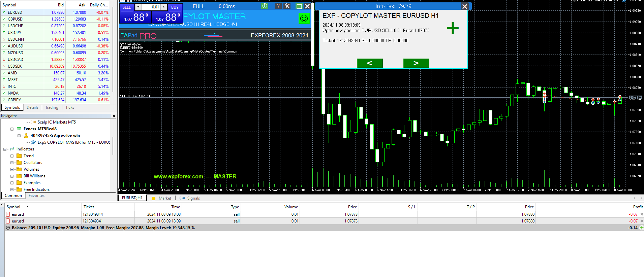Select MSFT row in Market Watch
Image resolution: width=644 pixels, height=277 pixels.
(56, 80)
